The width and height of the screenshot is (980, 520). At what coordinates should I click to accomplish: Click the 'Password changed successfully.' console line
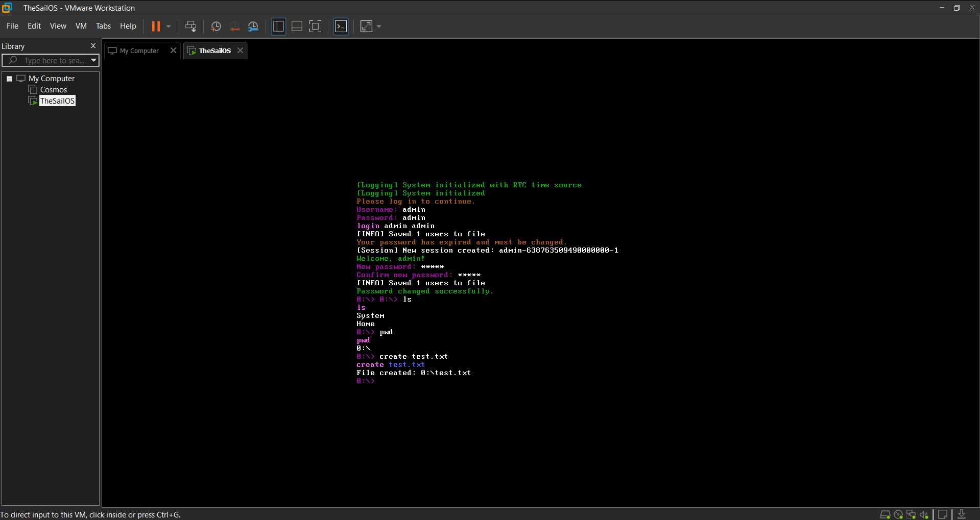click(425, 291)
